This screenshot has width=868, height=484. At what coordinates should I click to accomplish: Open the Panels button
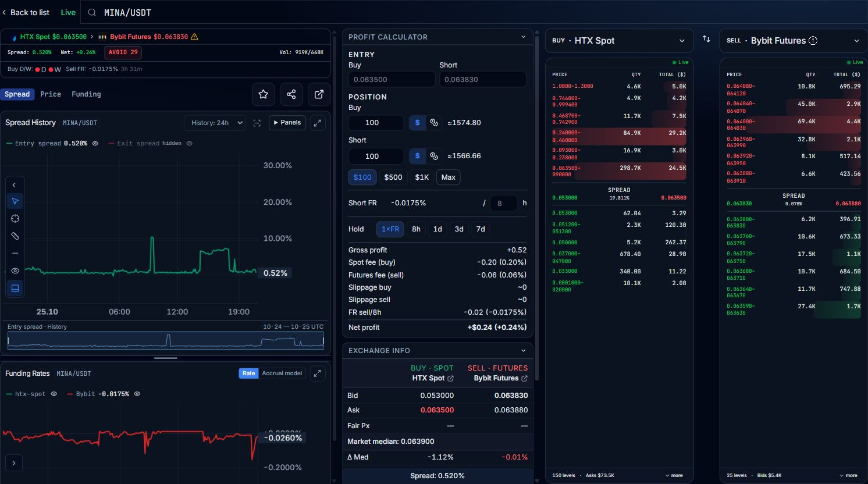pyautogui.click(x=287, y=123)
